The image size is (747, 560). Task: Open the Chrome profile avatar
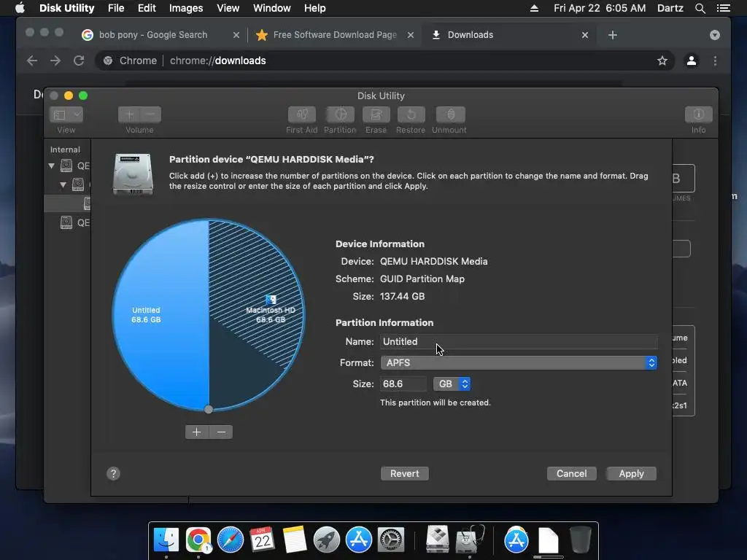pos(692,61)
